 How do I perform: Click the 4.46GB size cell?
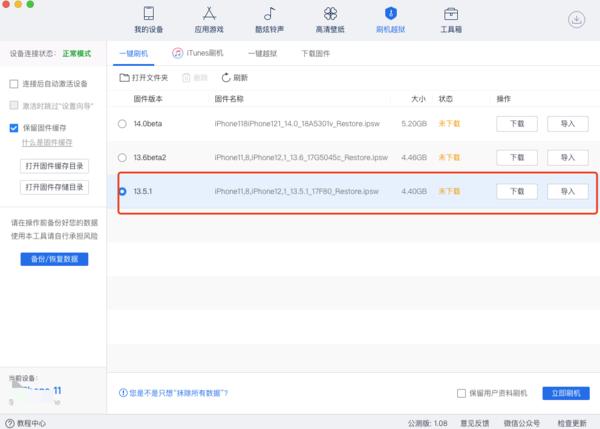click(414, 157)
